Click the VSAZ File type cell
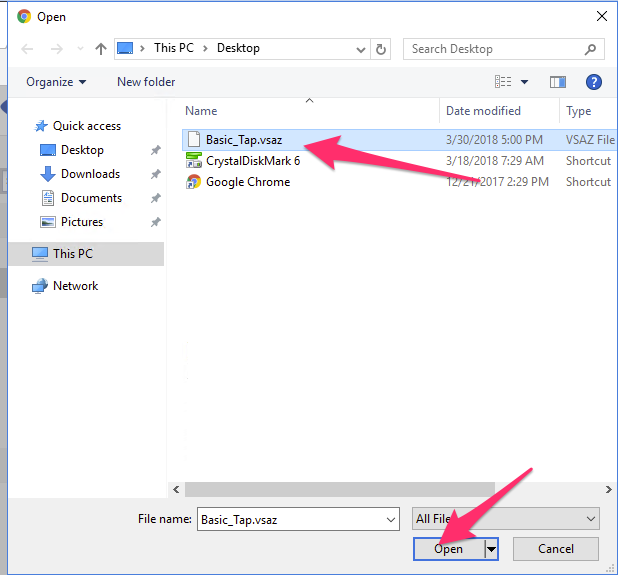The height and width of the screenshot is (575, 618). coord(590,140)
